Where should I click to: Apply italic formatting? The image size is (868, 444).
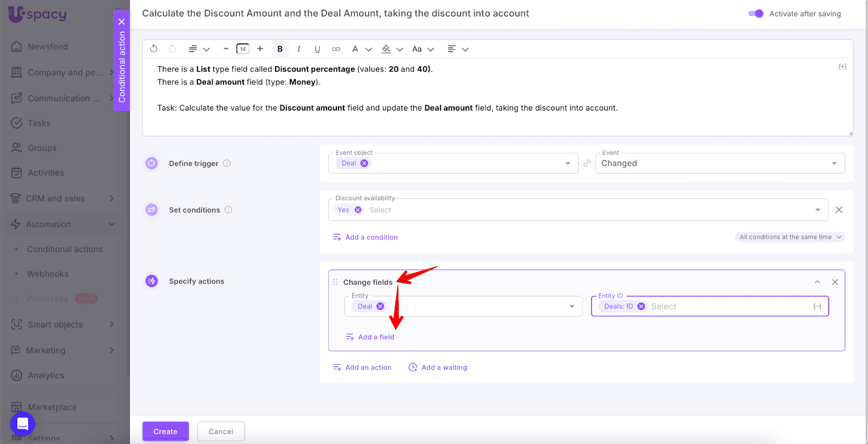click(298, 49)
